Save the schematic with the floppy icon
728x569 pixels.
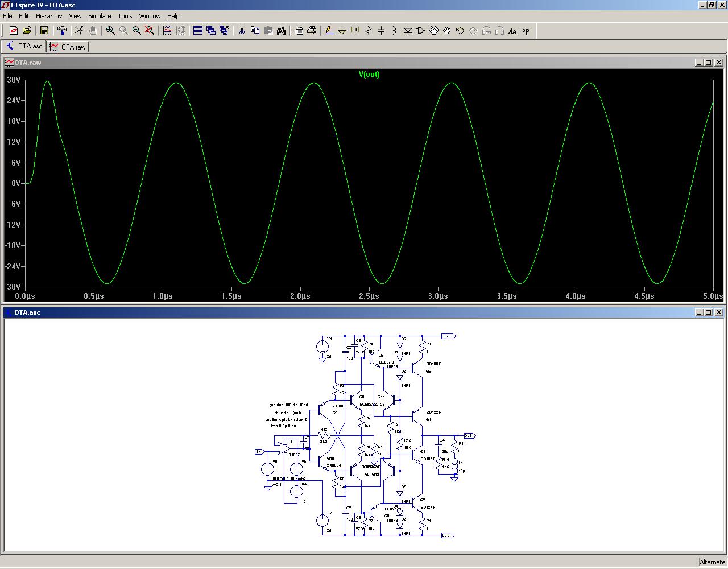pyautogui.click(x=44, y=31)
